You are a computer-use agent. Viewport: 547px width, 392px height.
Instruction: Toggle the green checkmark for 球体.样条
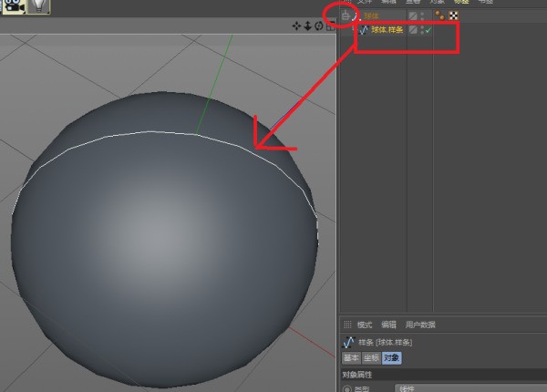427,30
